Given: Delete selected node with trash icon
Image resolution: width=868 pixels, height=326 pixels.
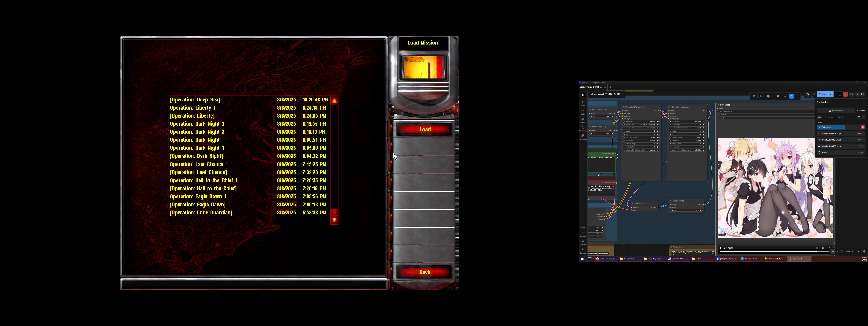Looking at the screenshot, I should [x=754, y=96].
